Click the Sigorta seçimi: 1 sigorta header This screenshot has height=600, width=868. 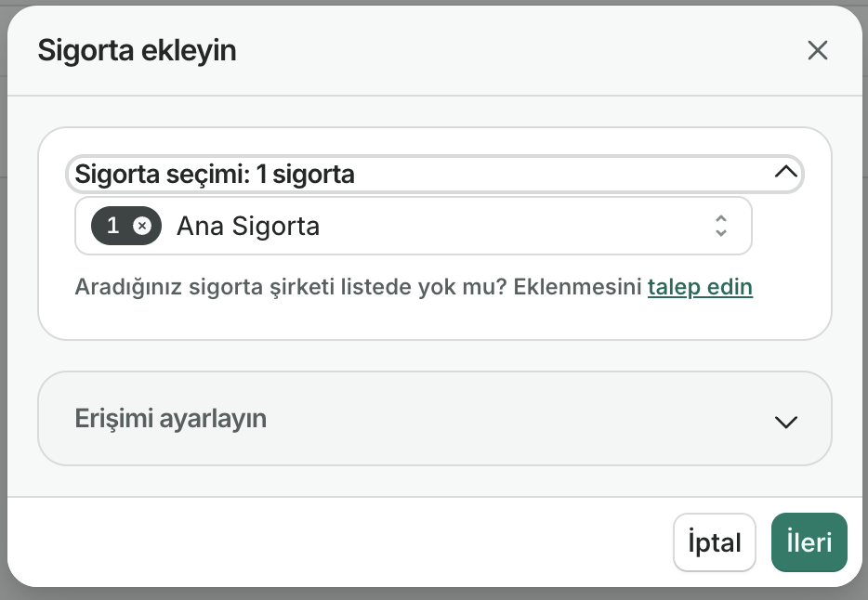(435, 175)
